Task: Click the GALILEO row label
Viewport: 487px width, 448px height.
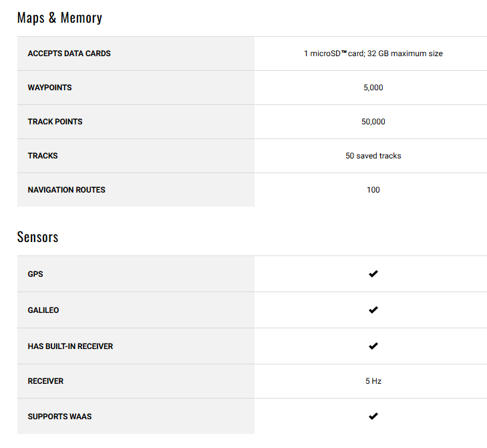Action: (43, 310)
